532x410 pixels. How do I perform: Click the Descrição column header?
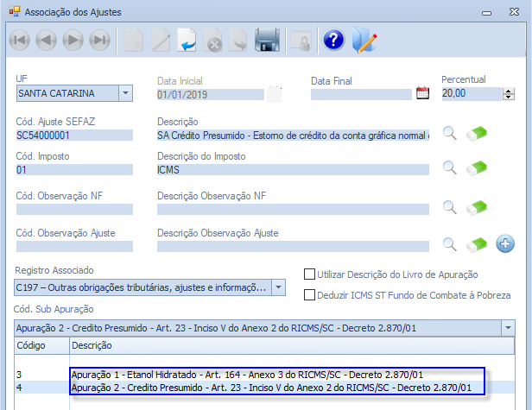click(x=93, y=345)
